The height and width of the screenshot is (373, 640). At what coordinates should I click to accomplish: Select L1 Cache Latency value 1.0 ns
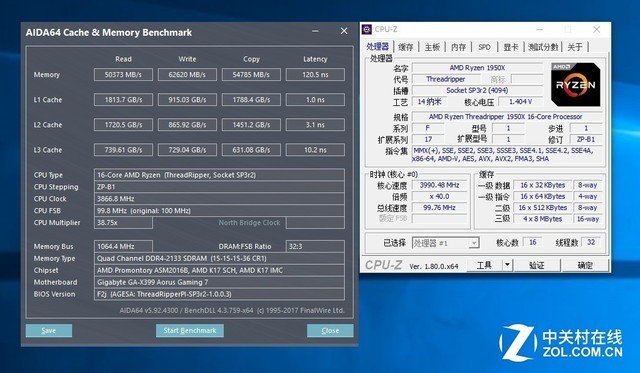pyautogui.click(x=315, y=100)
